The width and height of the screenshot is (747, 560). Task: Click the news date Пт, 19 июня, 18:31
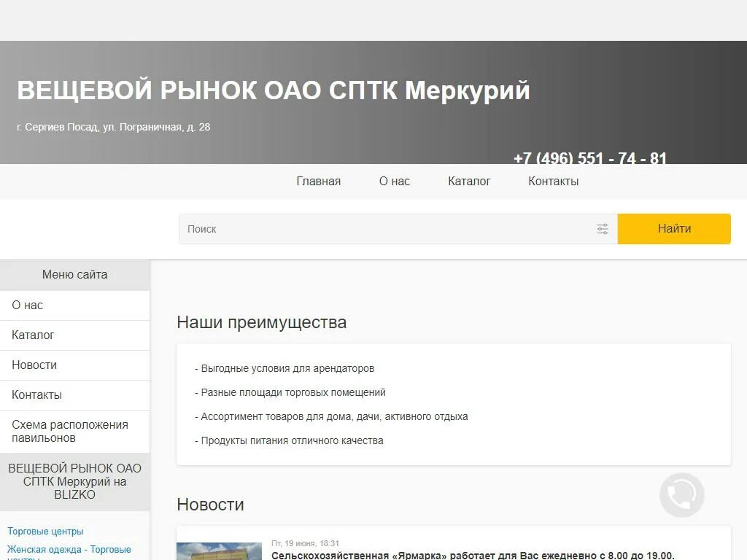[x=305, y=543]
